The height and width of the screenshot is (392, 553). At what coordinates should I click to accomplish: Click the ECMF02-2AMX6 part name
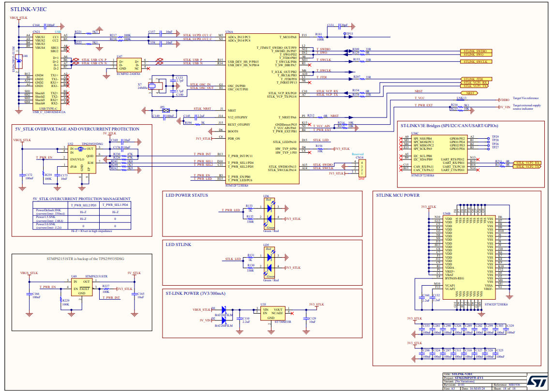click(x=128, y=74)
